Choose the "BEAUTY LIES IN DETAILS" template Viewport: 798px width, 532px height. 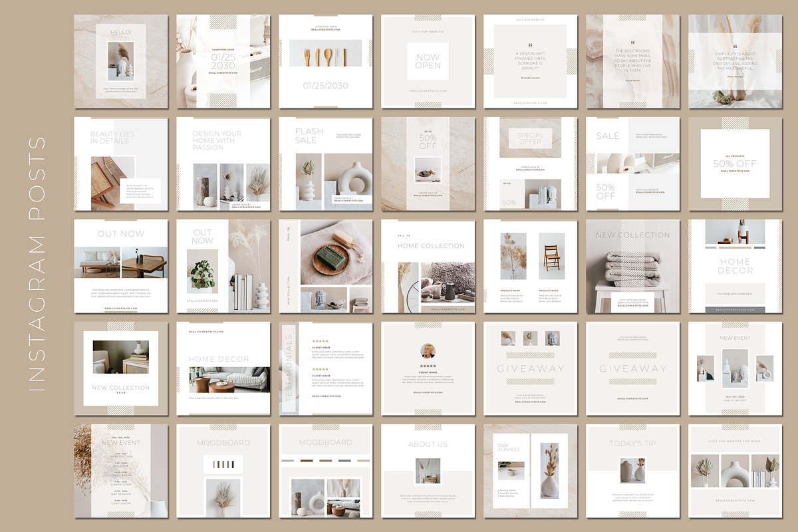coord(121,164)
